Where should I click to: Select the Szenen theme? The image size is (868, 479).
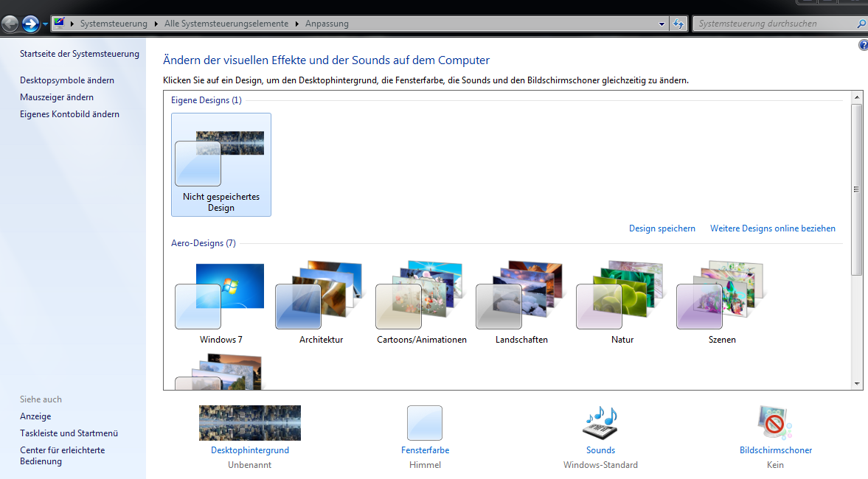[x=722, y=302]
